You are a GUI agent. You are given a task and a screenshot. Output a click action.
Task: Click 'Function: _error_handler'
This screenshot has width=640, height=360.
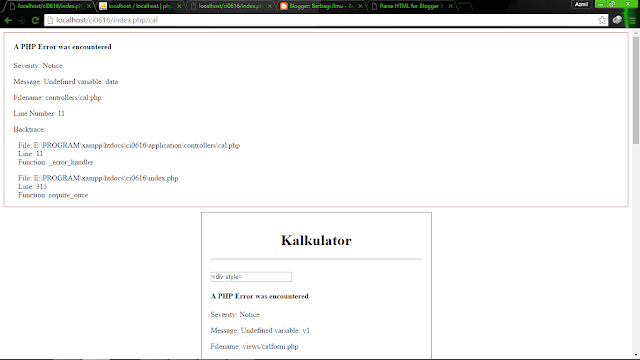56,162
